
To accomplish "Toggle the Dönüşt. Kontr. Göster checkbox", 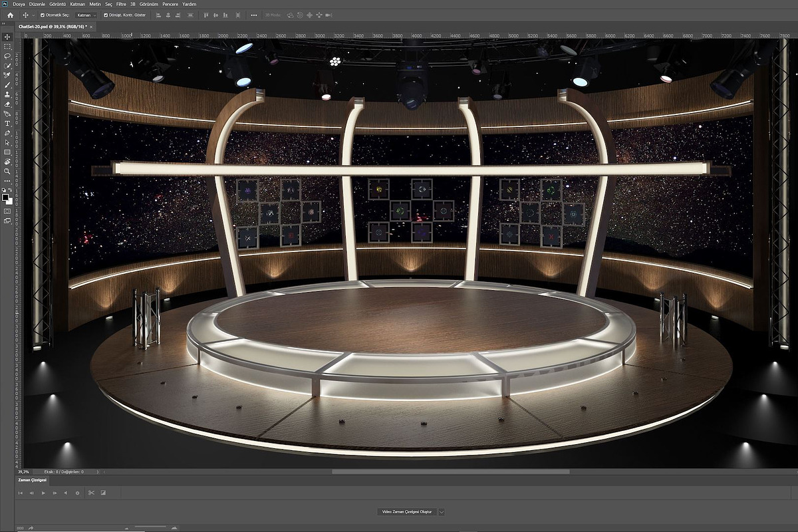I will tap(106, 15).
